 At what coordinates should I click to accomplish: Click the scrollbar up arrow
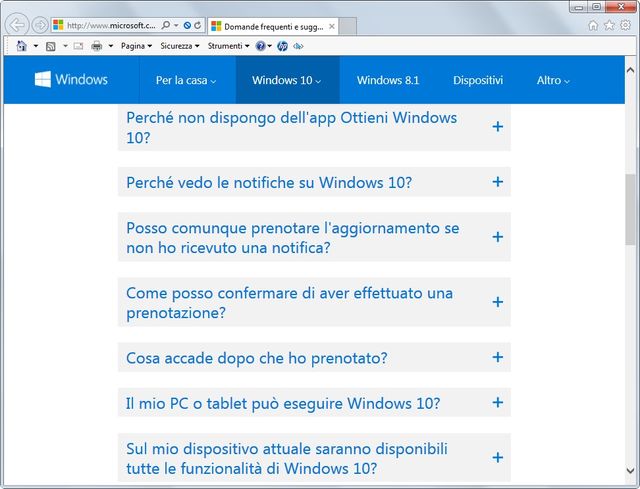click(x=631, y=70)
